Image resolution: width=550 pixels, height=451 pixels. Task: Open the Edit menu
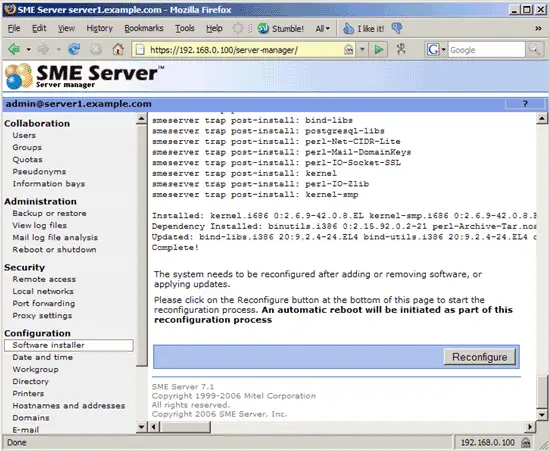pos(39,28)
